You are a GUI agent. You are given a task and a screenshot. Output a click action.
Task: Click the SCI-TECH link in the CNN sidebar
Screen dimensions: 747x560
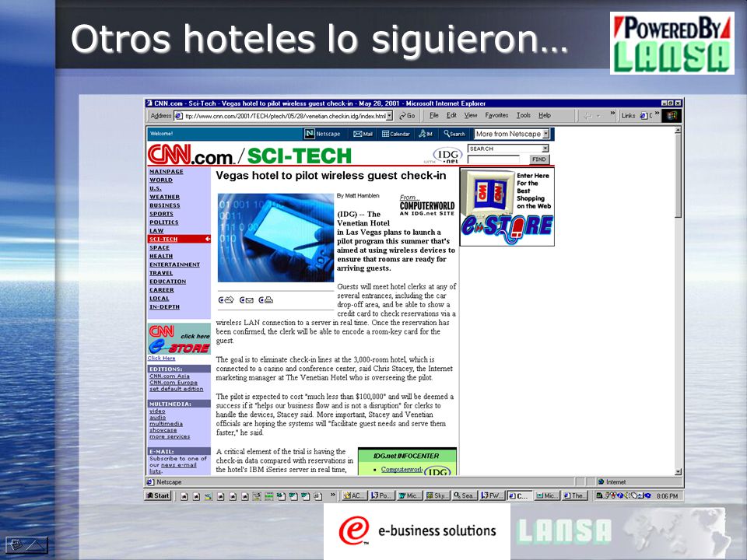163,239
